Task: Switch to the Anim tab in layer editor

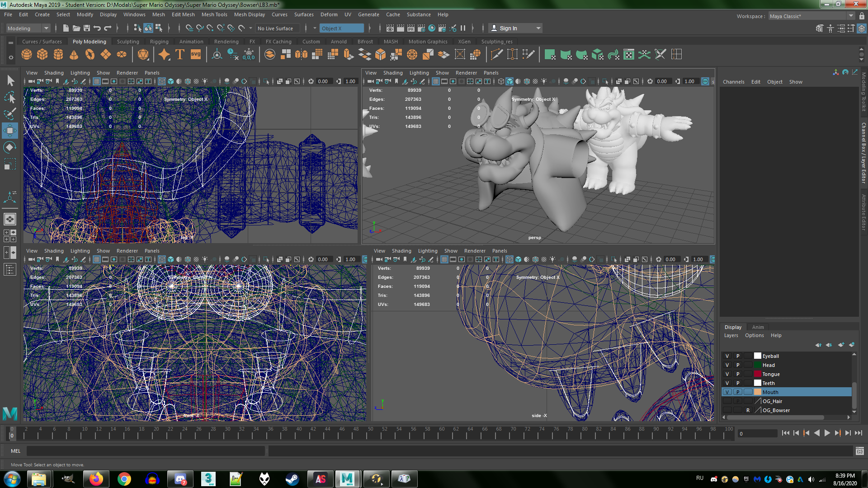Action: point(758,327)
